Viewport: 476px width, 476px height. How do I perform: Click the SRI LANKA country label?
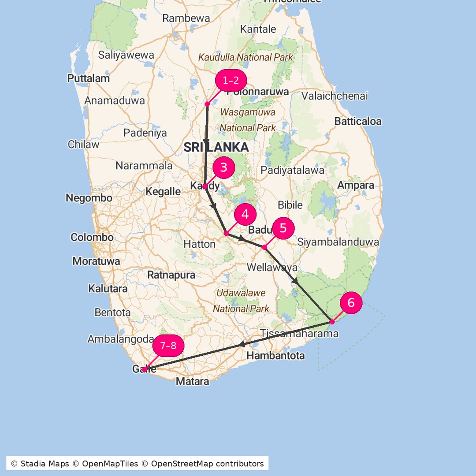[216, 147]
